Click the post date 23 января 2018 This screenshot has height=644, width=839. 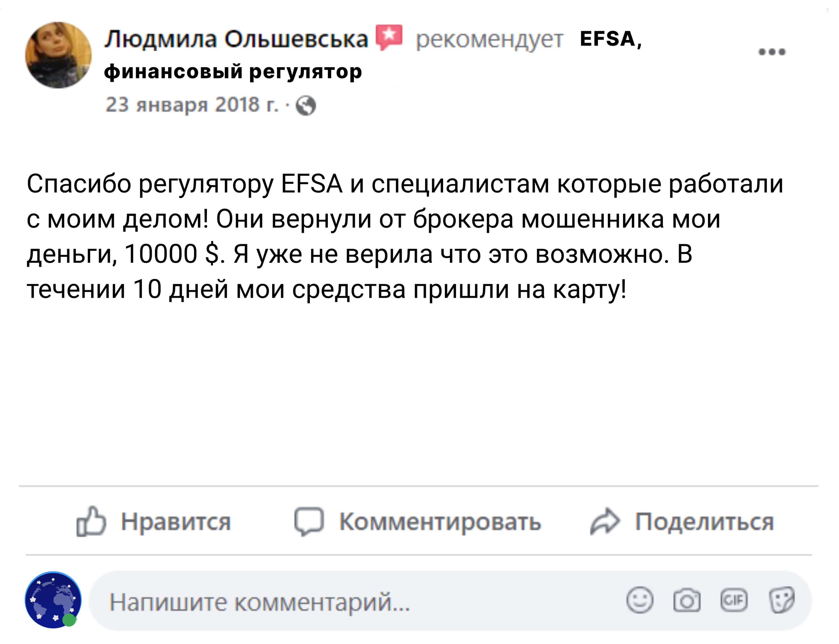(x=192, y=105)
